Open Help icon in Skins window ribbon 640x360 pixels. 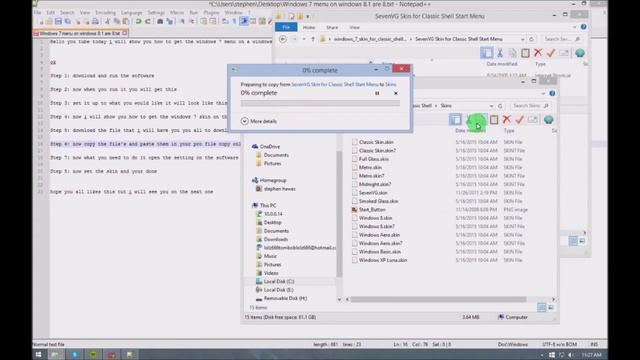tap(552, 93)
